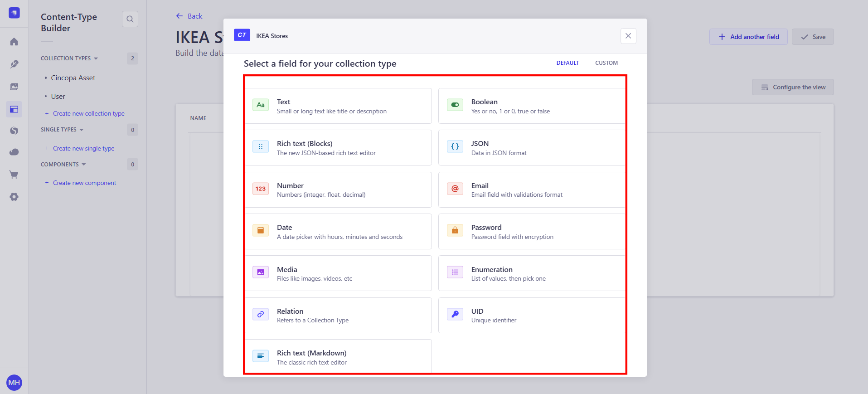
Task: Click the Email @ icon
Action: pos(455,189)
